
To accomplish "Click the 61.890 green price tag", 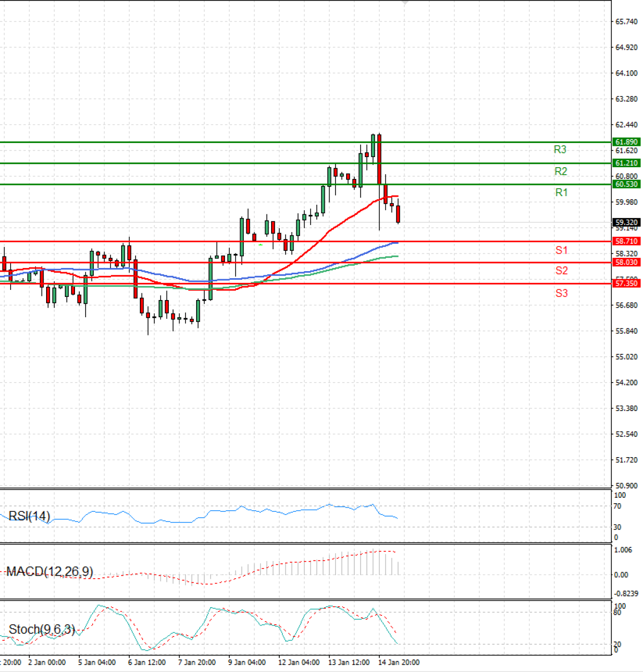I will pos(626,142).
